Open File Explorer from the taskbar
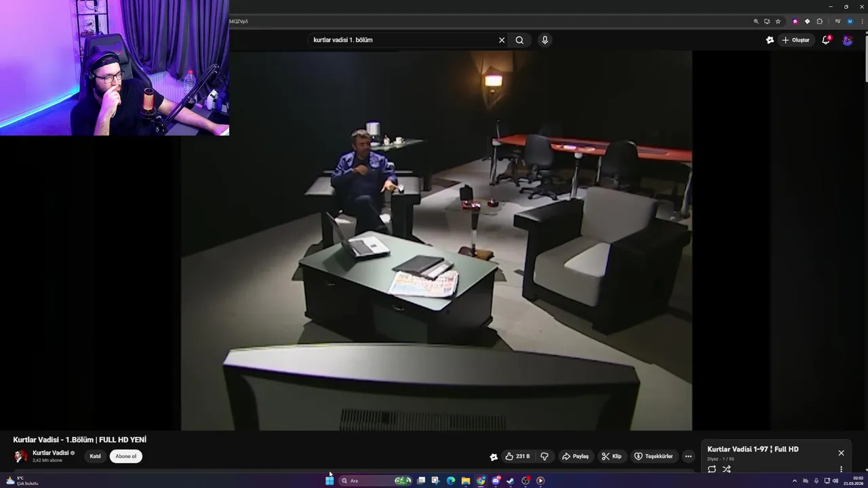Screen dimensions: 868x488 point(466,481)
